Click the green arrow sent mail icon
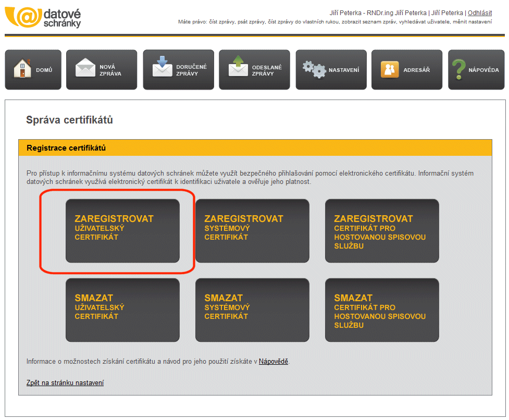 pyautogui.click(x=238, y=66)
